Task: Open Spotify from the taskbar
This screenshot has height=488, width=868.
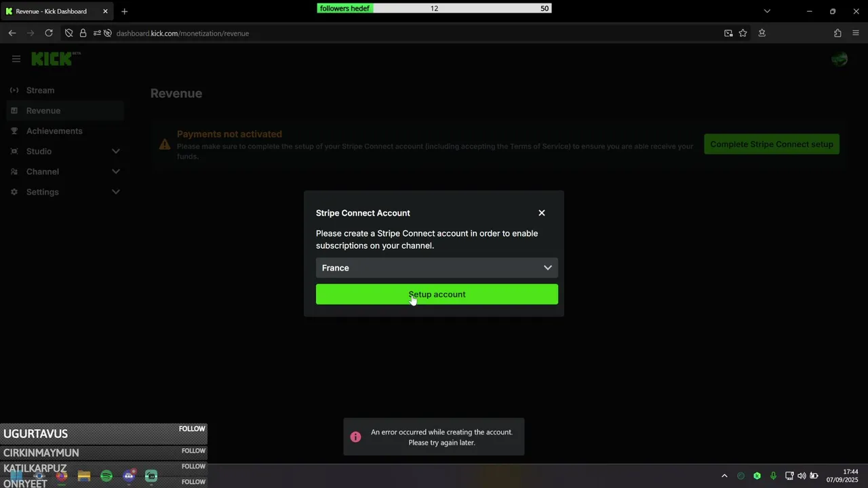Action: (x=106, y=476)
